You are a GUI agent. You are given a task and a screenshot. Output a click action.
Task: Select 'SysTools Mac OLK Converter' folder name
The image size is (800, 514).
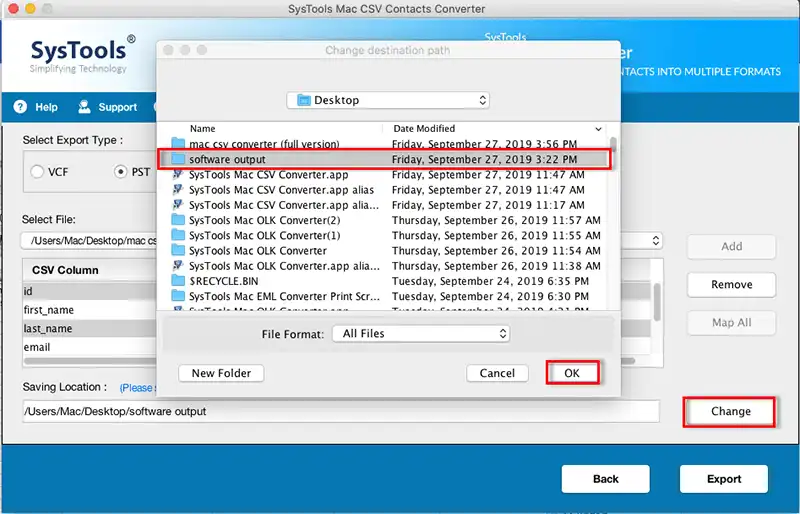point(258,251)
